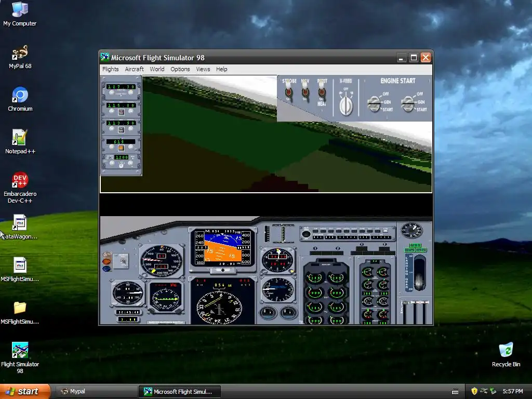This screenshot has width=532, height=399.
Task: Select the Embarcadero Dev-C++ desktop icon
Action: 20,188
